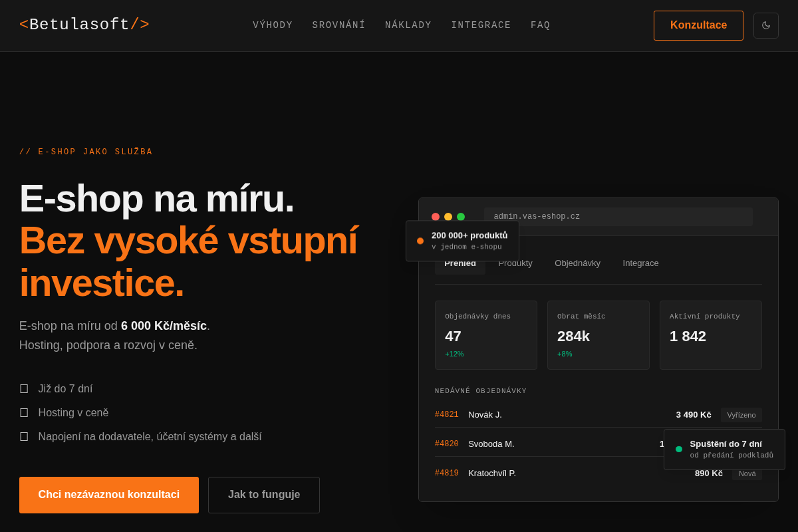This screenshot has width=798, height=532.
Task: Click the NEDÁVNÉ OBJEDNÁVKY heading
Action: (x=481, y=391)
